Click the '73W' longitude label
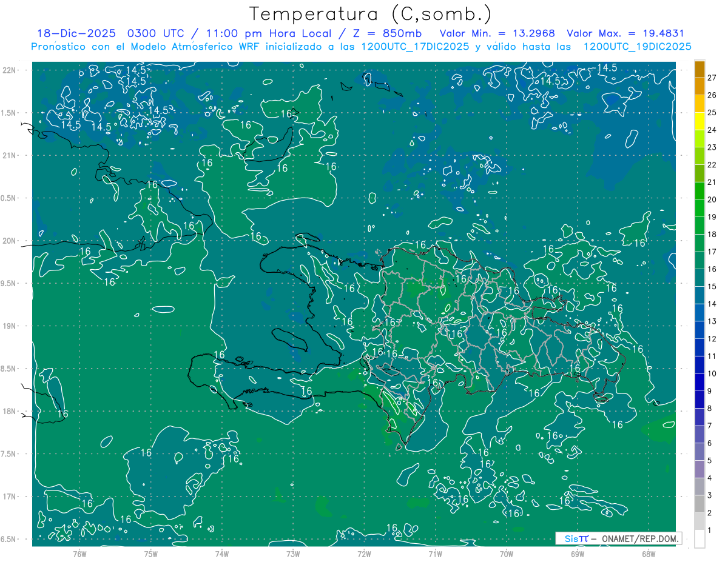The height and width of the screenshot is (562, 728). tap(293, 554)
